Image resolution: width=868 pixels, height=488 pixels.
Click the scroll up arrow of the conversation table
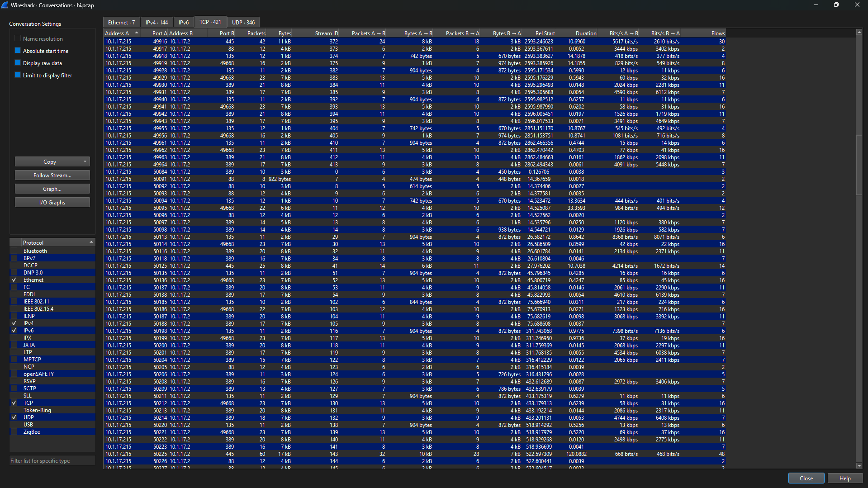pos(859,32)
